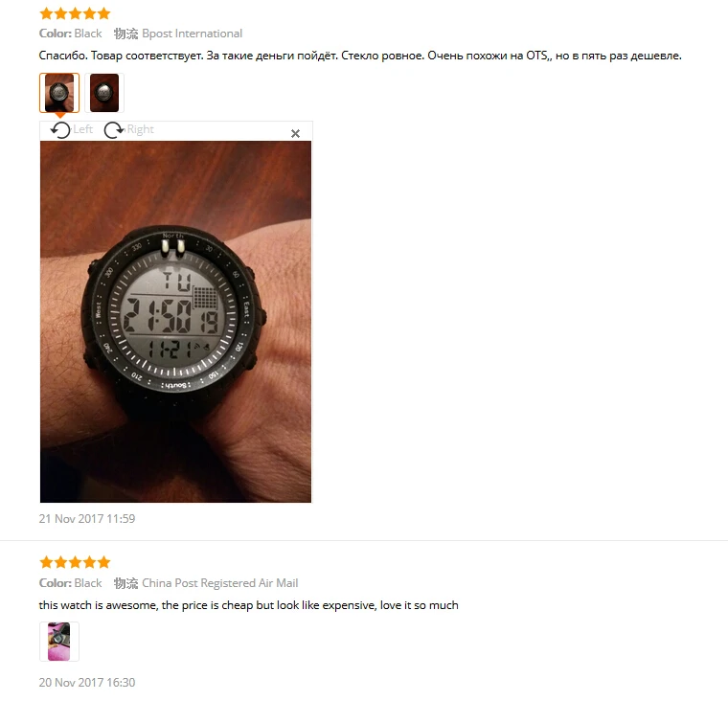Click the 21 Nov 2017 11:59 timestamp

click(87, 518)
